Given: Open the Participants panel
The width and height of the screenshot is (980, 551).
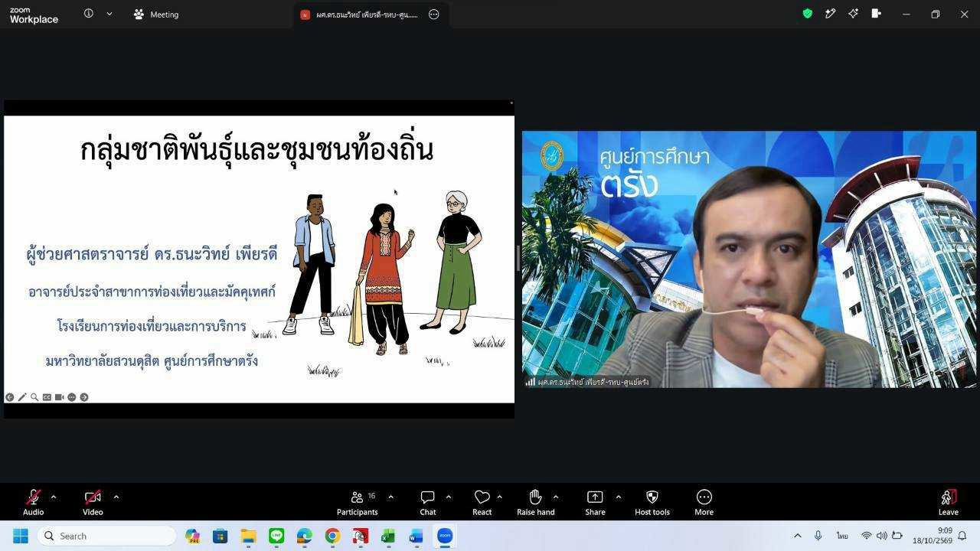Looking at the screenshot, I should coord(357,502).
